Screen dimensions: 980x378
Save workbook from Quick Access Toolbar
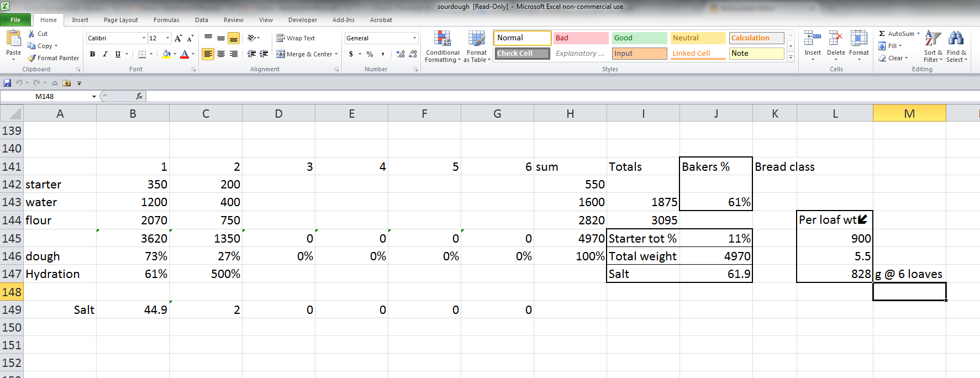[7, 83]
